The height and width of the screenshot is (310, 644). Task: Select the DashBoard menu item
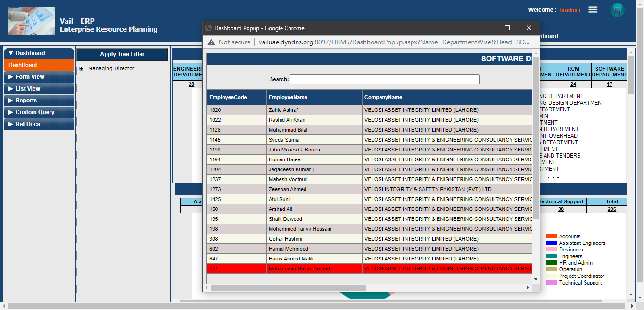click(x=21, y=65)
